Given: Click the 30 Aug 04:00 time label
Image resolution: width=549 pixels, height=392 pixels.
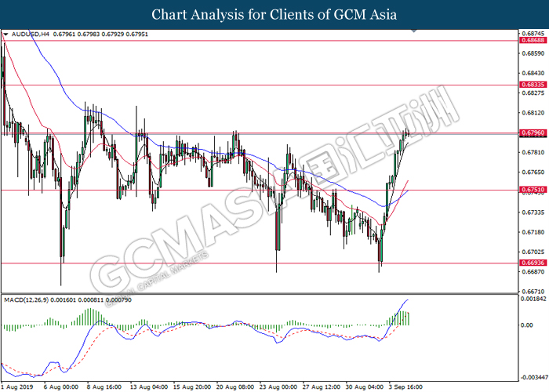Looking at the screenshot, I should [365, 387].
